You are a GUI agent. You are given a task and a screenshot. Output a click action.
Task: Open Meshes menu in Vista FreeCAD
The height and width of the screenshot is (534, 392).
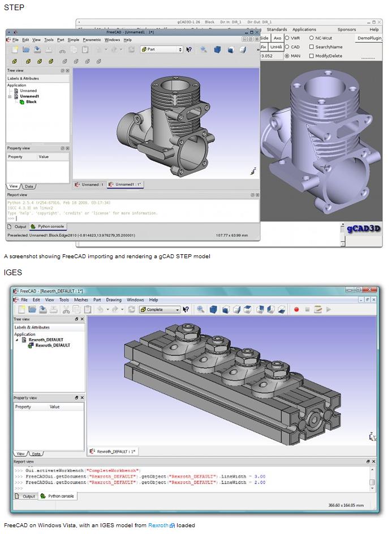81,300
